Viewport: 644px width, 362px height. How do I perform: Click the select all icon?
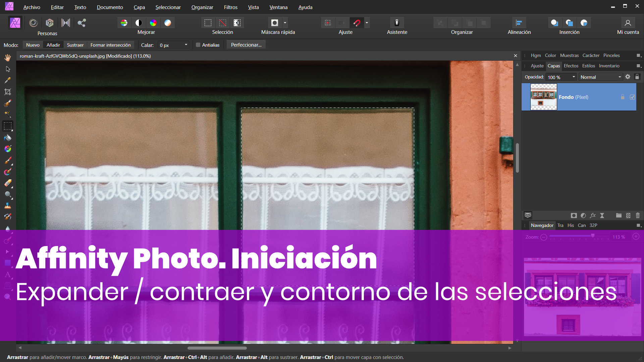208,23
